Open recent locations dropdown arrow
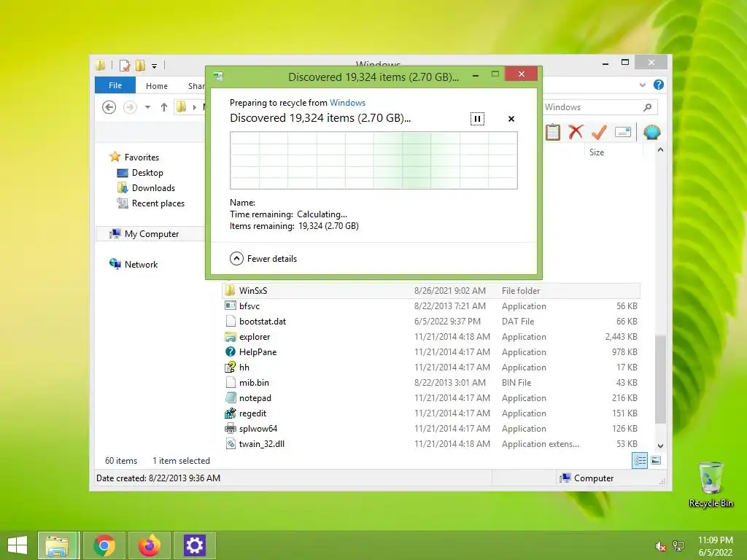This screenshot has height=560, width=747. tap(147, 107)
